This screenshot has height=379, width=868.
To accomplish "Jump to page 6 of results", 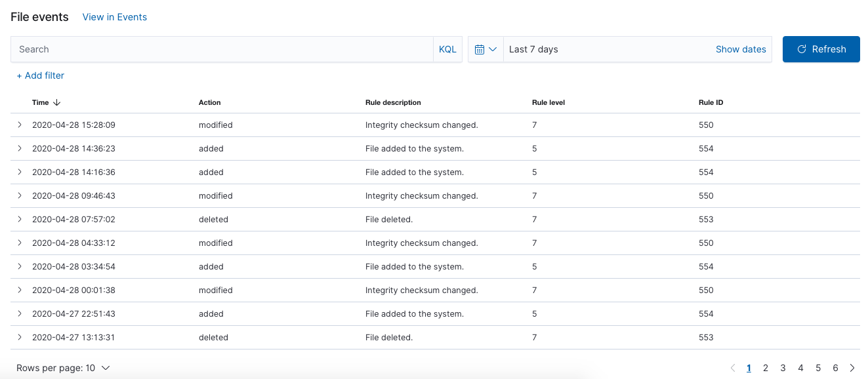I will [x=835, y=369].
